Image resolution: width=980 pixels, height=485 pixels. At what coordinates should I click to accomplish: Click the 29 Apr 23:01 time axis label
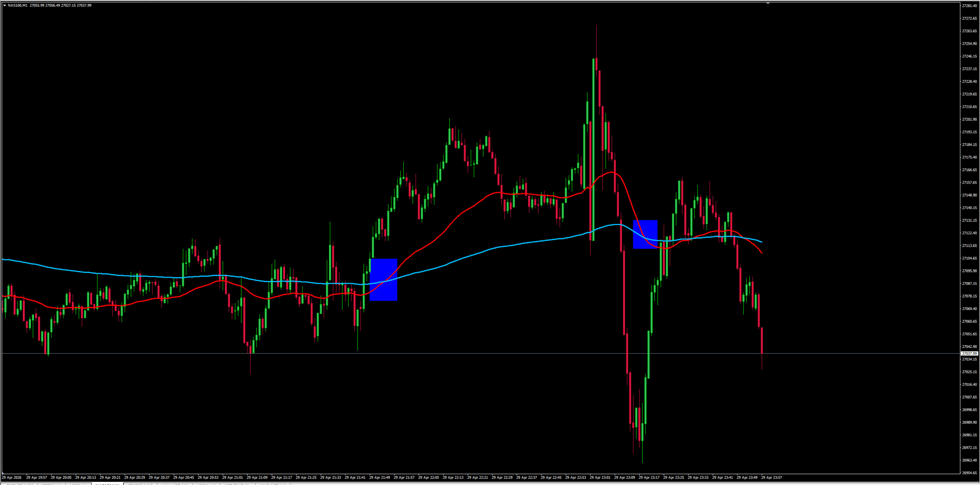coord(600,477)
